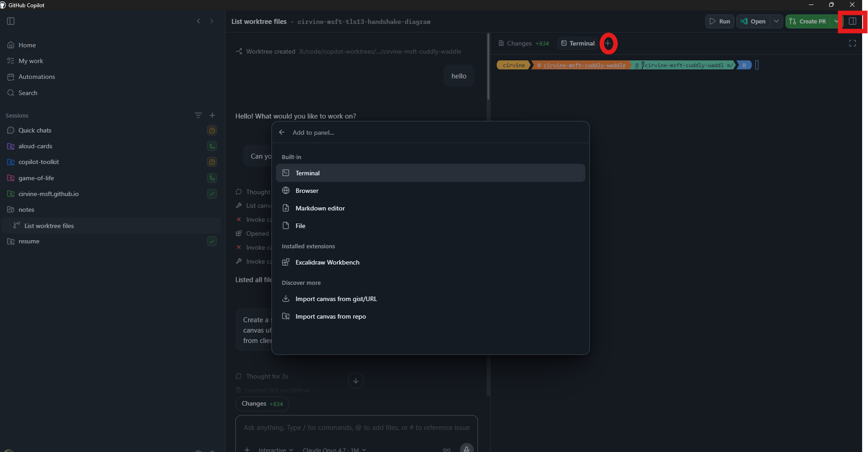The height and width of the screenshot is (452, 868).
Task: Select Terminal from Built-in list
Action: (x=430, y=173)
